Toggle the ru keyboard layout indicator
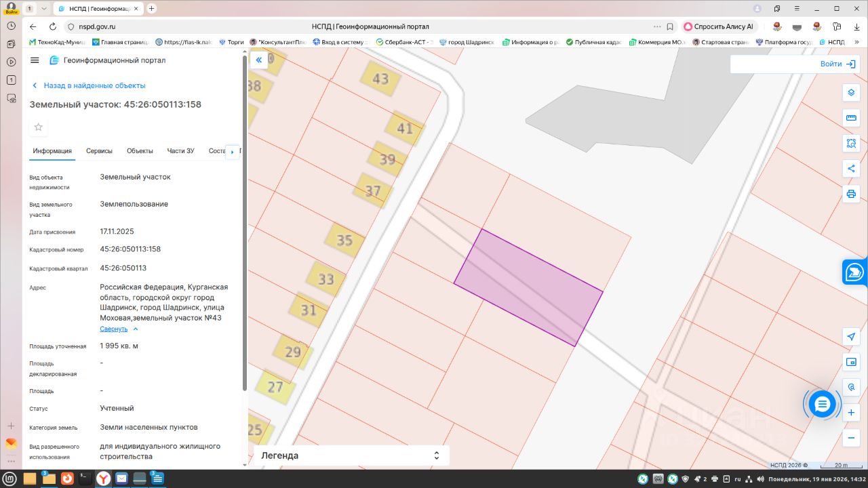Image resolution: width=868 pixels, height=488 pixels. 738,479
